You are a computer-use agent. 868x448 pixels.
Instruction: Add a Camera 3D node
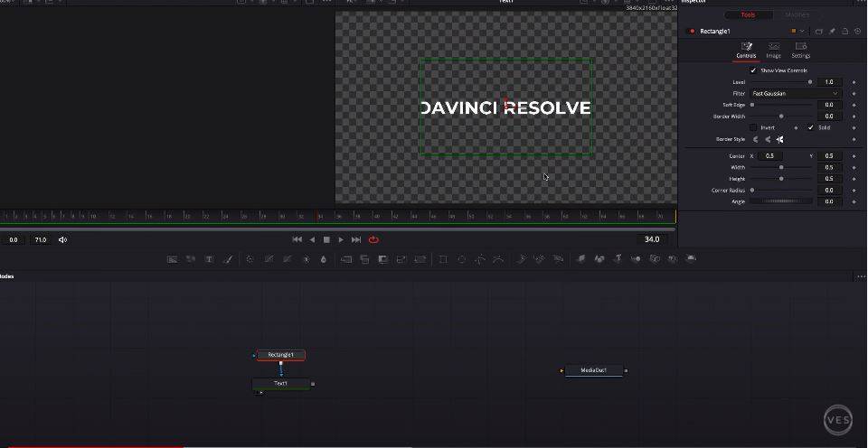coord(655,259)
